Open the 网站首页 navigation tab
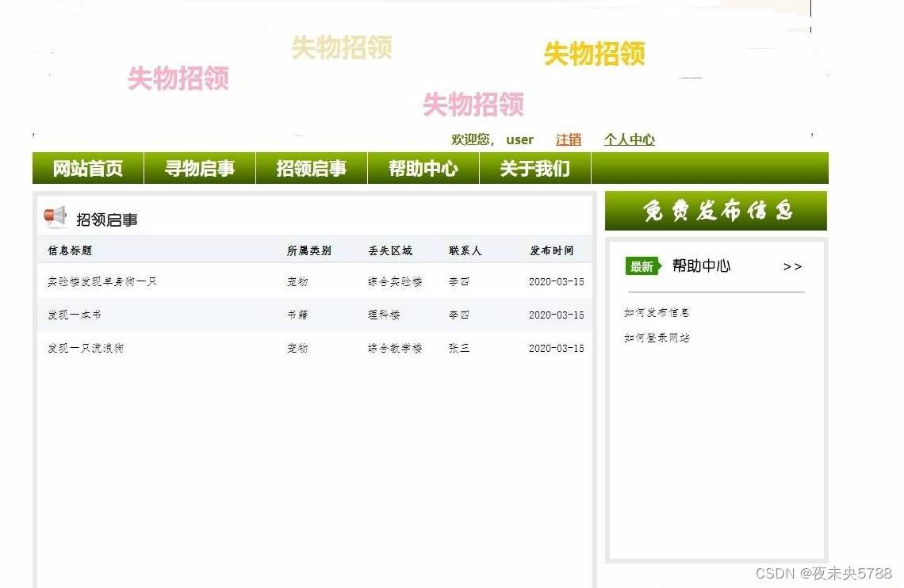Screen dimensions: 904x588 pyautogui.click(x=88, y=168)
